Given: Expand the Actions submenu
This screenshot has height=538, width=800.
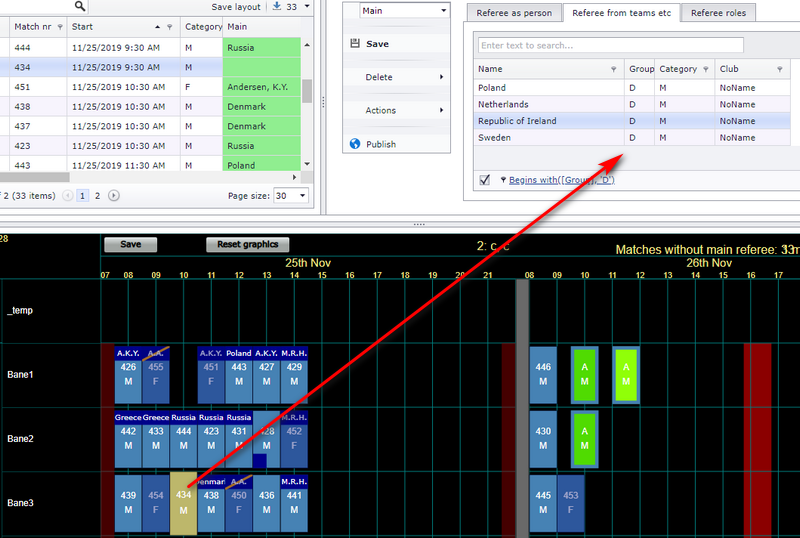Looking at the screenshot, I should (x=441, y=110).
